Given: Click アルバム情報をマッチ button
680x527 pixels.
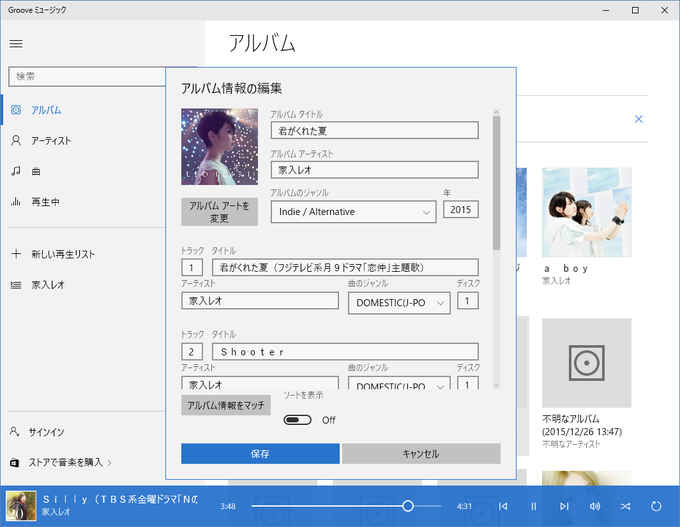Looking at the screenshot, I should [x=226, y=405].
